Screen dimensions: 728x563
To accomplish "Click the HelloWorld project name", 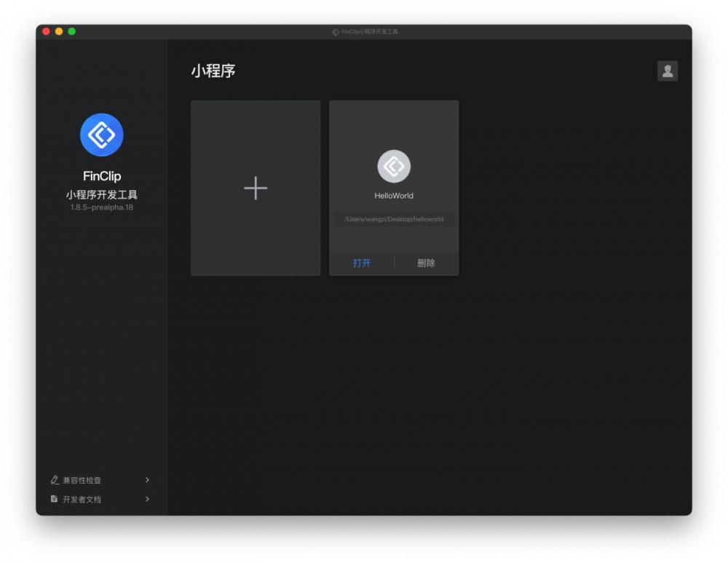I will click(394, 196).
